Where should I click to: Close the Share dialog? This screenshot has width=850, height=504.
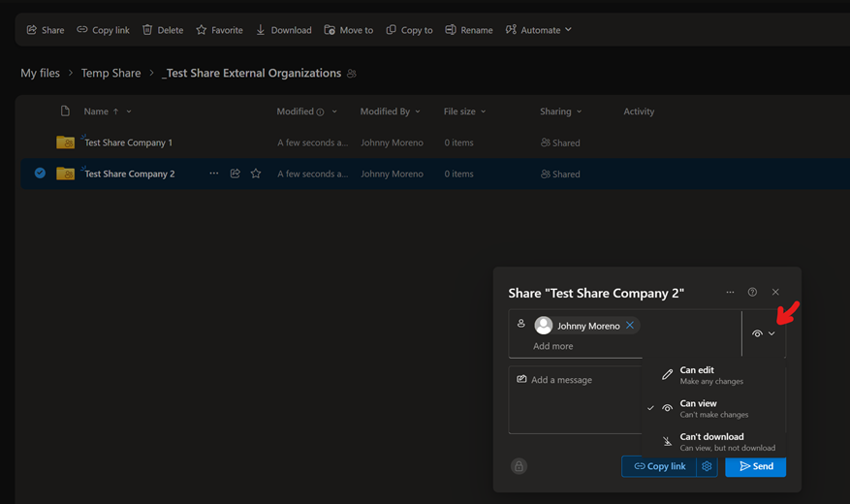click(775, 292)
